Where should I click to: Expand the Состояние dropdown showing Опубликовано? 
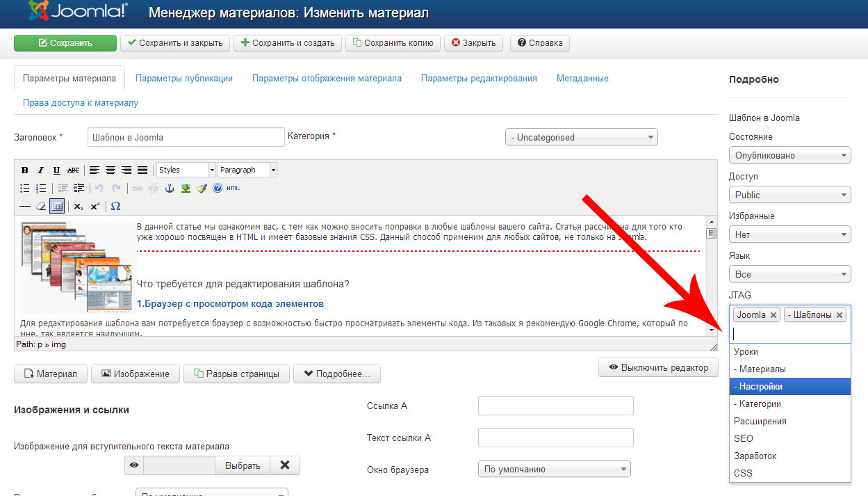pos(789,155)
